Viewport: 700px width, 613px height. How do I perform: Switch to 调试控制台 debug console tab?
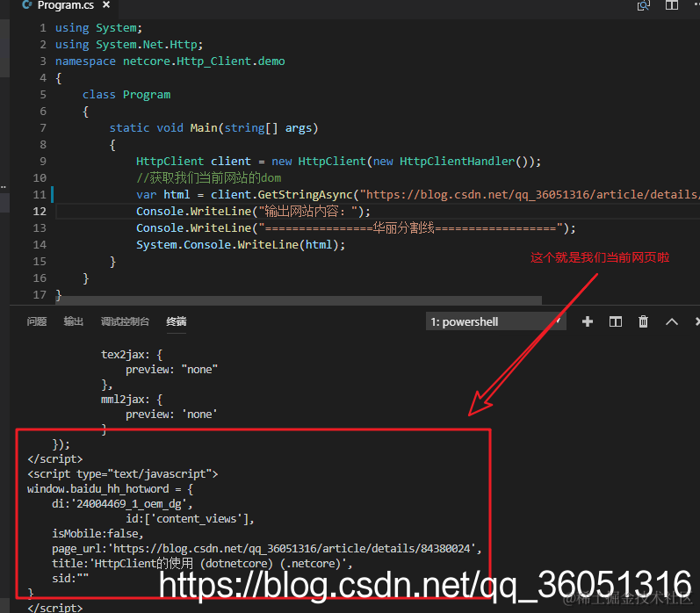click(125, 321)
